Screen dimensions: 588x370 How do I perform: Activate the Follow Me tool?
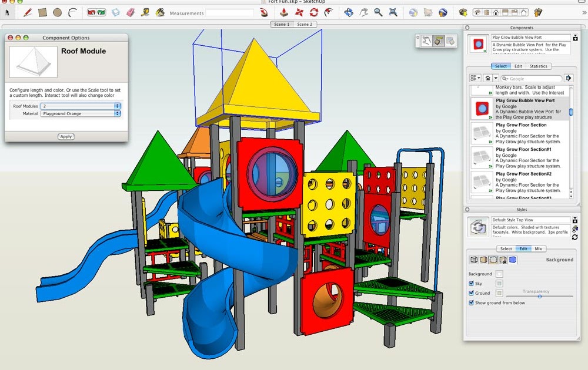264,13
